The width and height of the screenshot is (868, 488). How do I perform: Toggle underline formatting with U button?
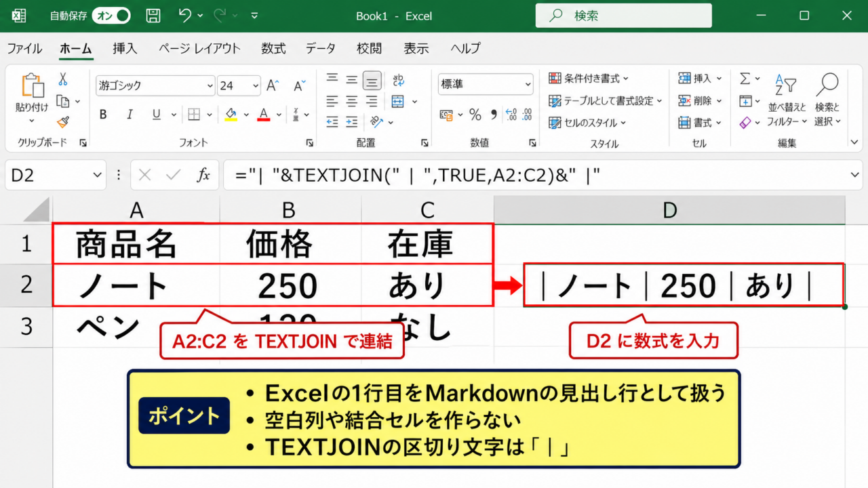click(x=157, y=115)
